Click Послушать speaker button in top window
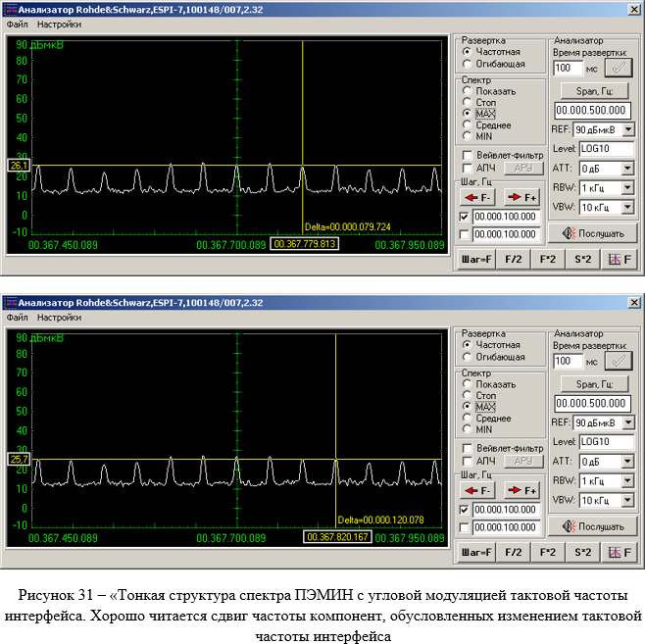645x644 pixels. (593, 233)
